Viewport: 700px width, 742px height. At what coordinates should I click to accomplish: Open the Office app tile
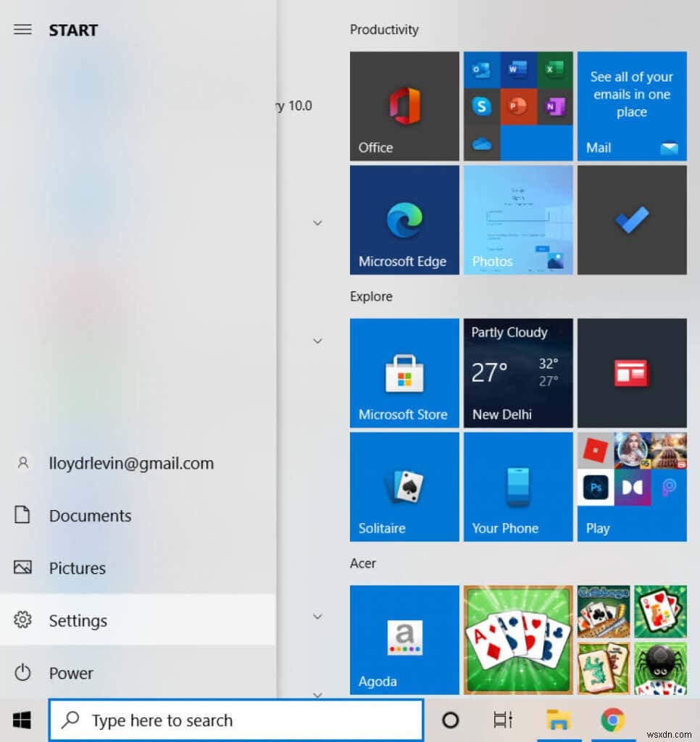[x=404, y=106]
